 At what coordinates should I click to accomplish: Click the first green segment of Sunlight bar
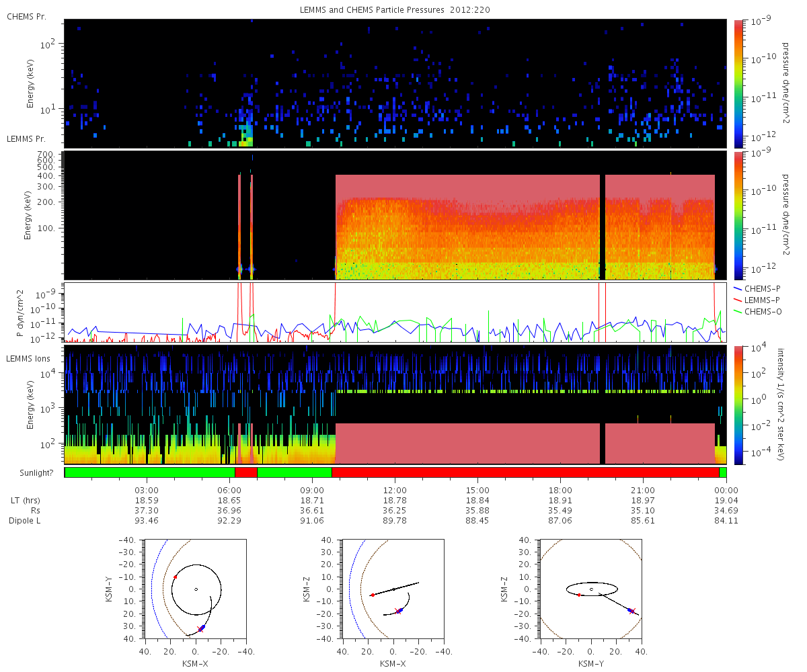click(149, 472)
